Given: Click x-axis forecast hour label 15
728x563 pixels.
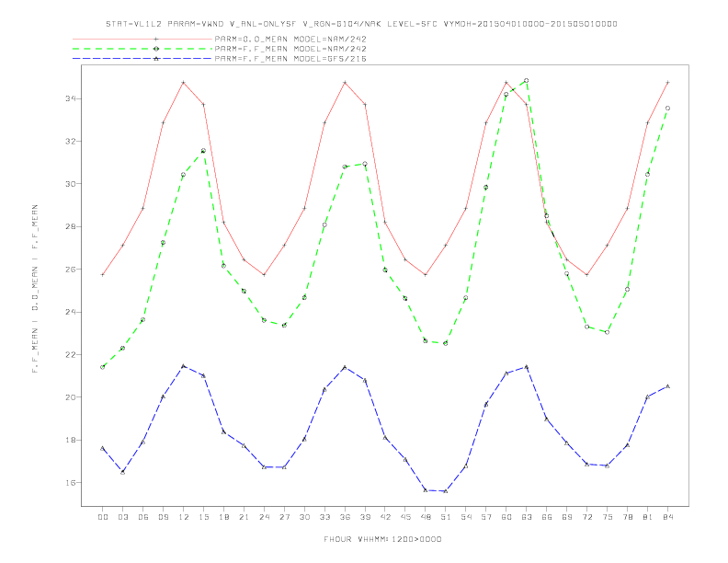Looking at the screenshot, I should click(203, 517).
